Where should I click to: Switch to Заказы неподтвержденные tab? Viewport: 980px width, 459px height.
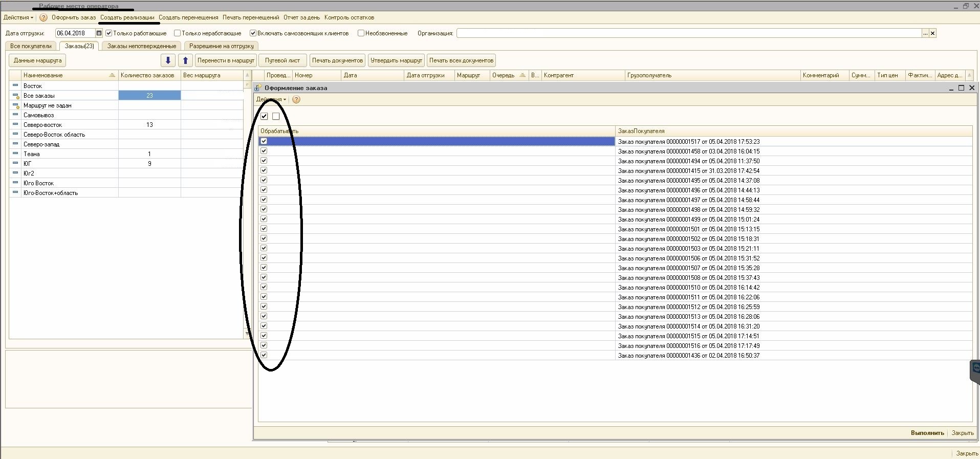click(141, 46)
